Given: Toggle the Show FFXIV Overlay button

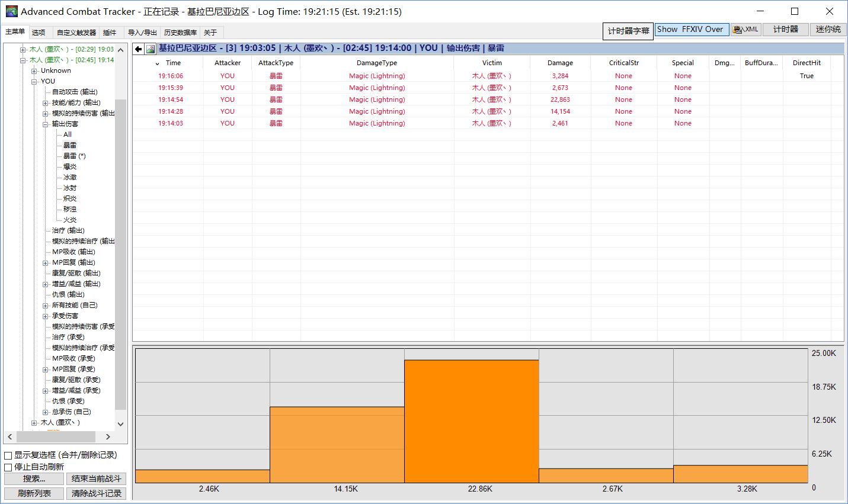Looking at the screenshot, I should click(x=692, y=30).
